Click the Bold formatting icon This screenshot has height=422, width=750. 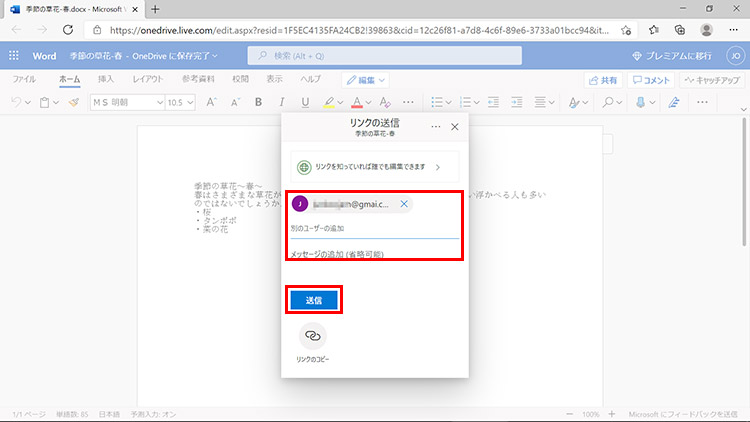coord(257,102)
